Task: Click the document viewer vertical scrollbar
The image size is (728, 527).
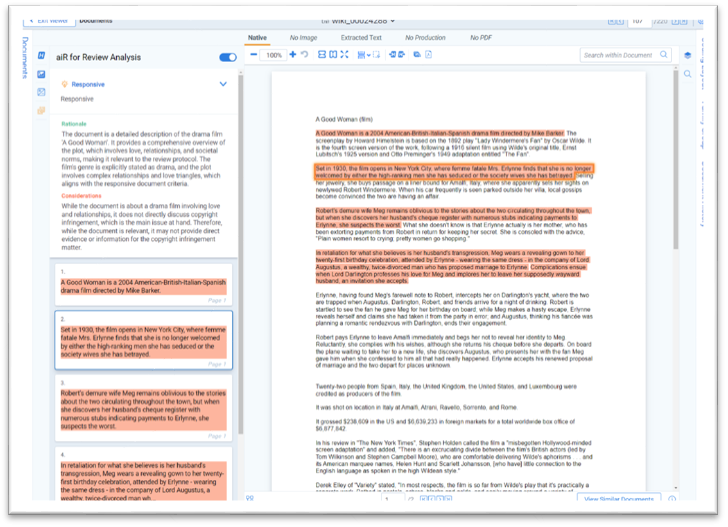Action: click(676, 160)
